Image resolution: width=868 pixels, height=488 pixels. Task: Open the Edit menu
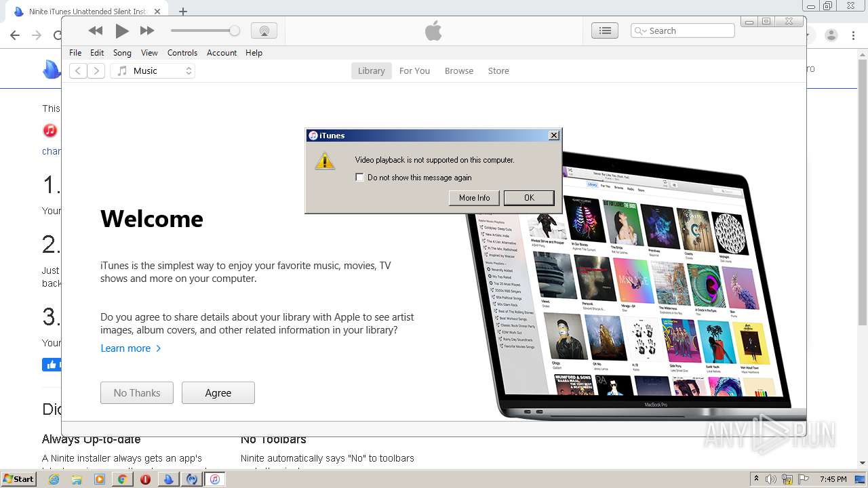(97, 53)
